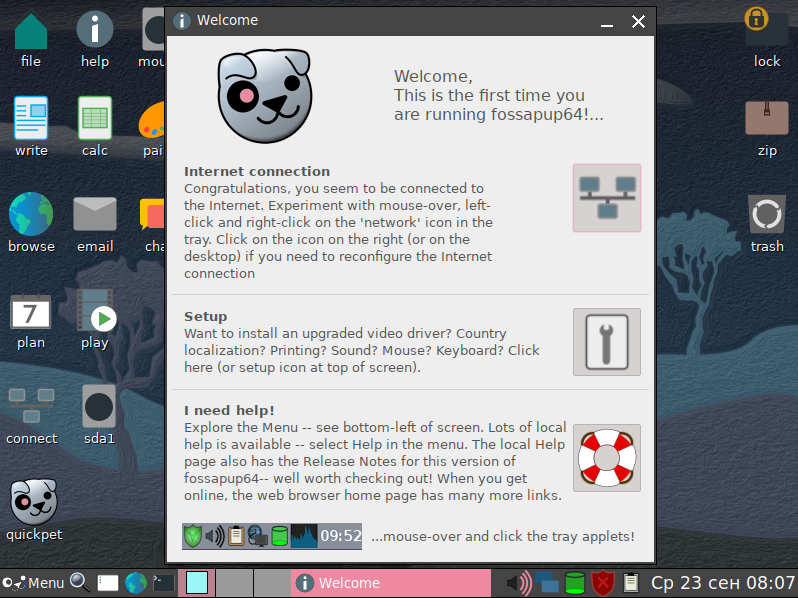
Task: Click the Internet connection network icon button
Action: (x=607, y=198)
